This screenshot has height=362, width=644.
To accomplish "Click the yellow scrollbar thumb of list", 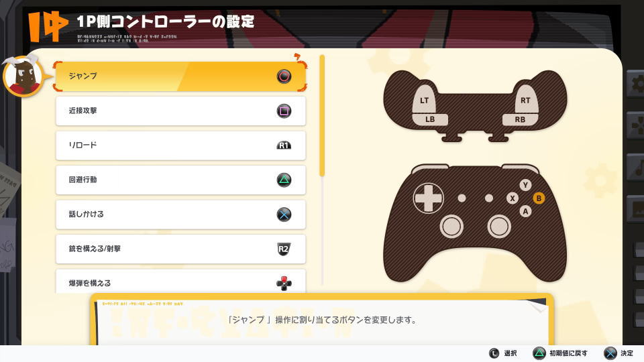I will point(322,116).
